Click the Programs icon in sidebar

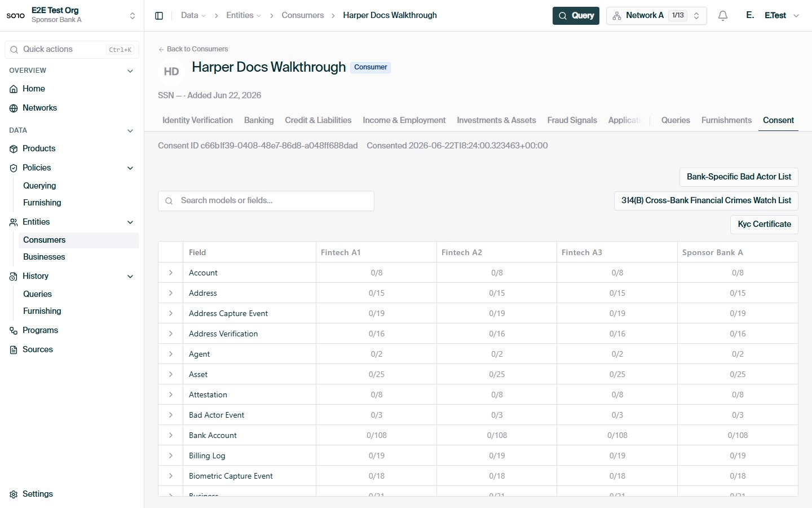pos(14,331)
